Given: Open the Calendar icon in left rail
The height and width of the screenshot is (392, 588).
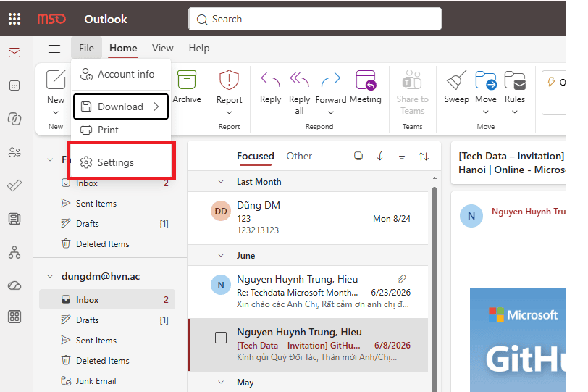Looking at the screenshot, I should point(14,86).
